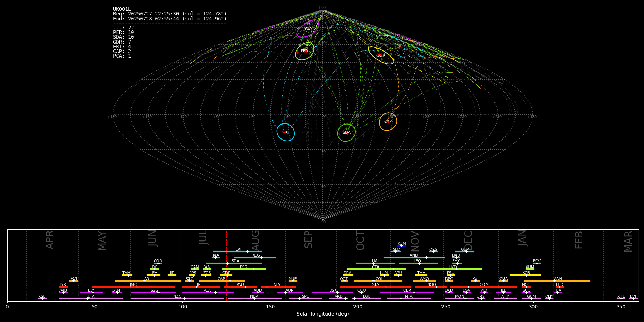
Task: Select the 'GDR: 7' count entry
Action: (x=122, y=42)
